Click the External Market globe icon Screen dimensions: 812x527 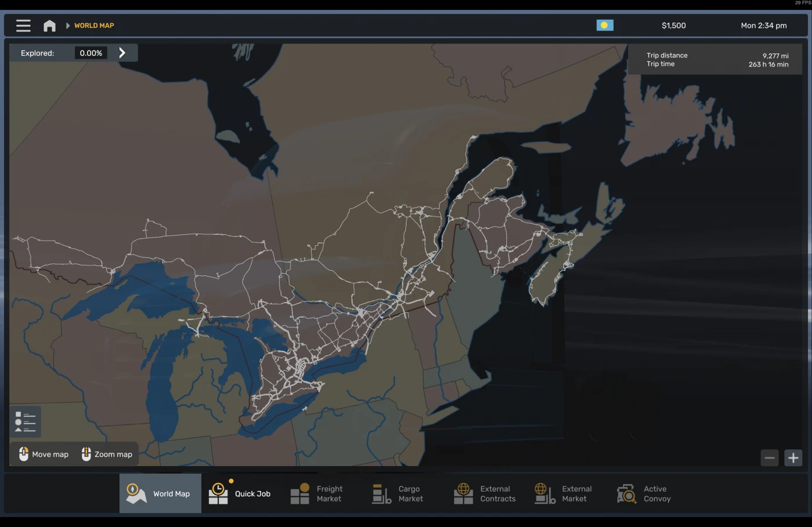544,493
